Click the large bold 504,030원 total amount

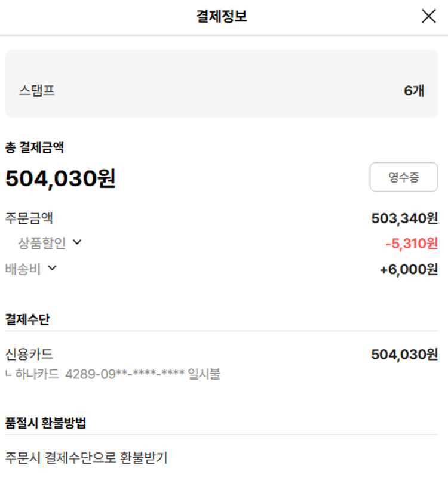pyautogui.click(x=60, y=178)
